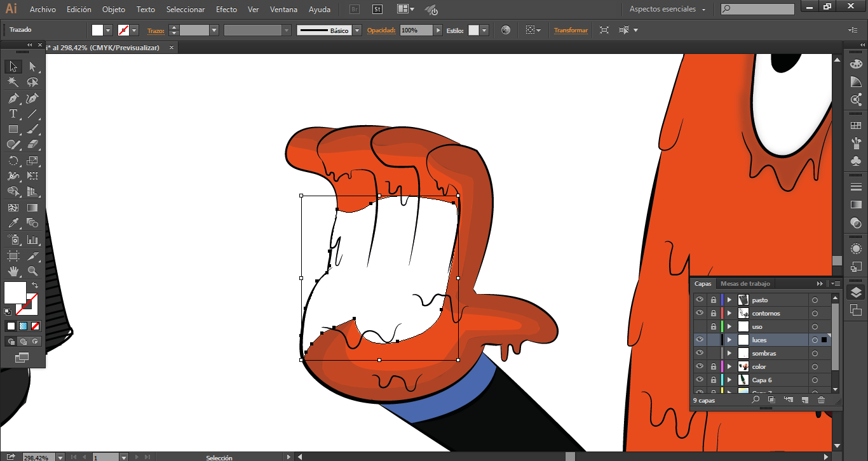This screenshot has width=868, height=461.
Task: Unlock the contornos layer
Action: (x=714, y=313)
